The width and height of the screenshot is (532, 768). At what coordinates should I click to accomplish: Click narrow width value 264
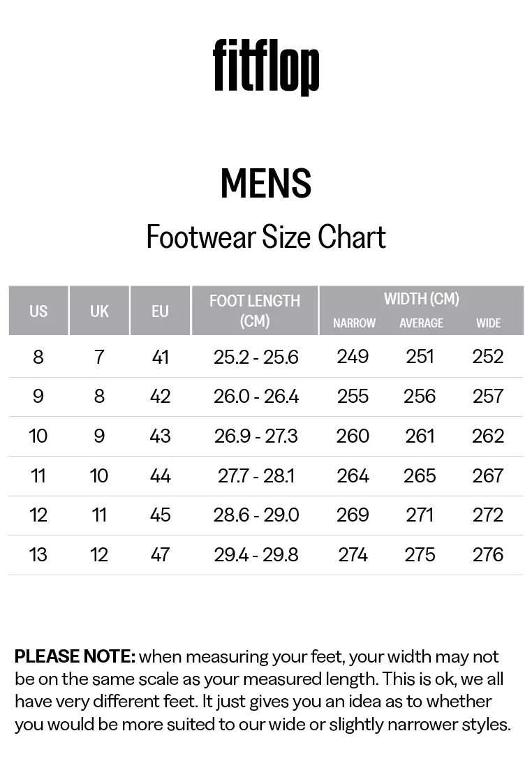(x=353, y=475)
